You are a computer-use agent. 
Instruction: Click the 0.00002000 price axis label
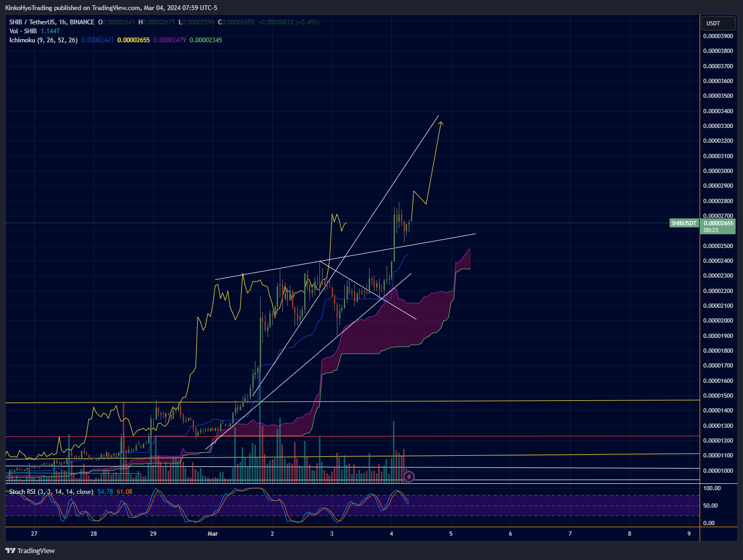tap(718, 320)
